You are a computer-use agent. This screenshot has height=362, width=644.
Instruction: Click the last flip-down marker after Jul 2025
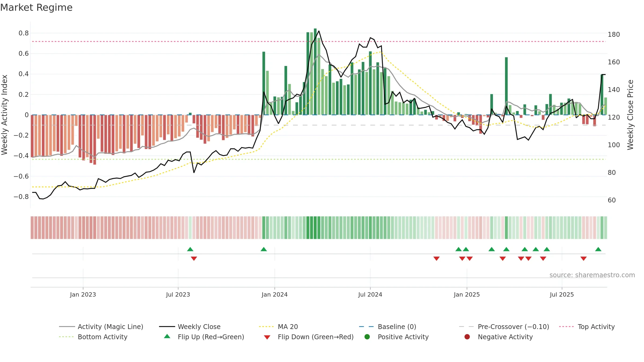click(x=583, y=258)
